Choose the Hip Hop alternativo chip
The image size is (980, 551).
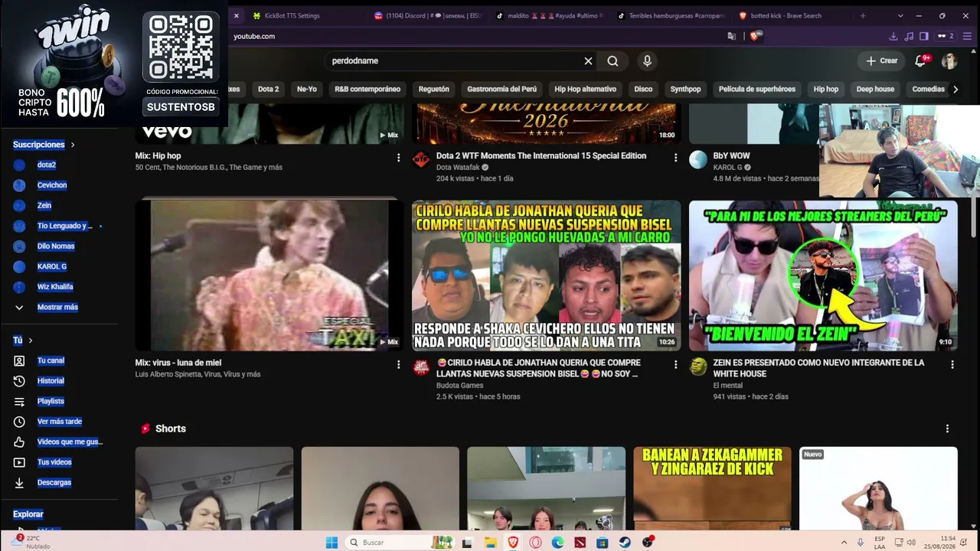pyautogui.click(x=585, y=89)
